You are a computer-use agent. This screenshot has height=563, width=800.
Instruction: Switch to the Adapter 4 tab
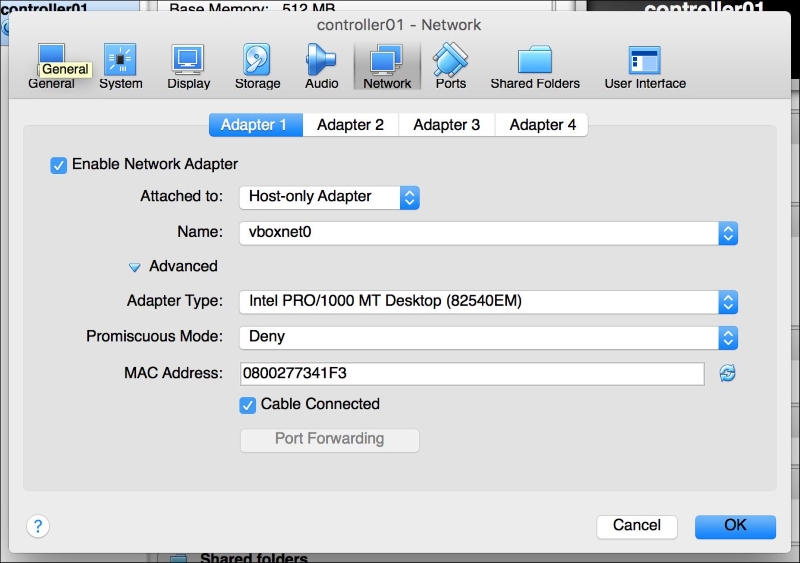tap(542, 125)
